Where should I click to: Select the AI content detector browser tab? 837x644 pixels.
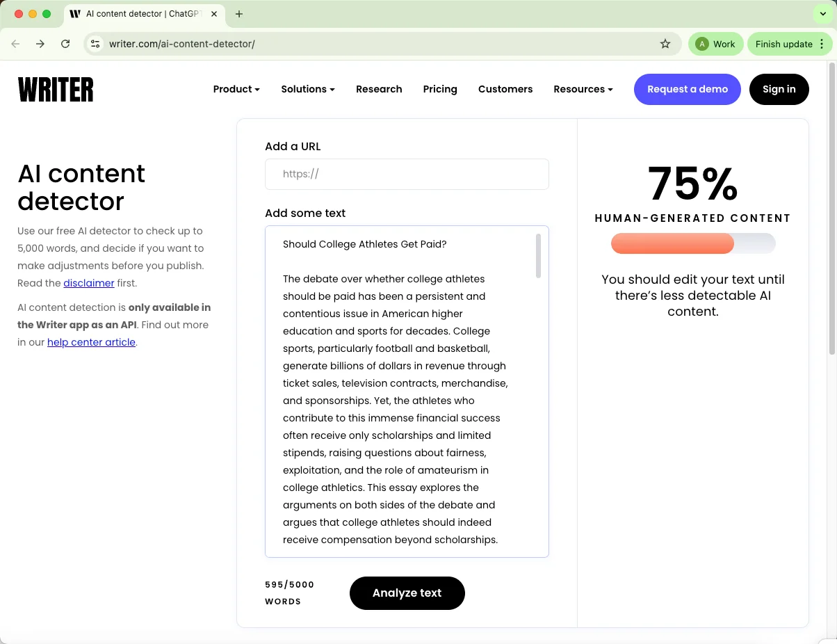pyautogui.click(x=144, y=14)
